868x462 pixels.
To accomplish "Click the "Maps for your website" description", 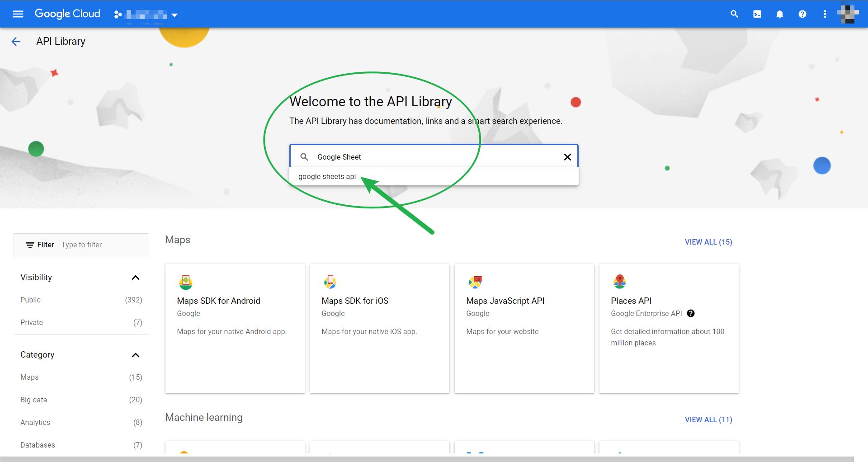I will (x=502, y=331).
